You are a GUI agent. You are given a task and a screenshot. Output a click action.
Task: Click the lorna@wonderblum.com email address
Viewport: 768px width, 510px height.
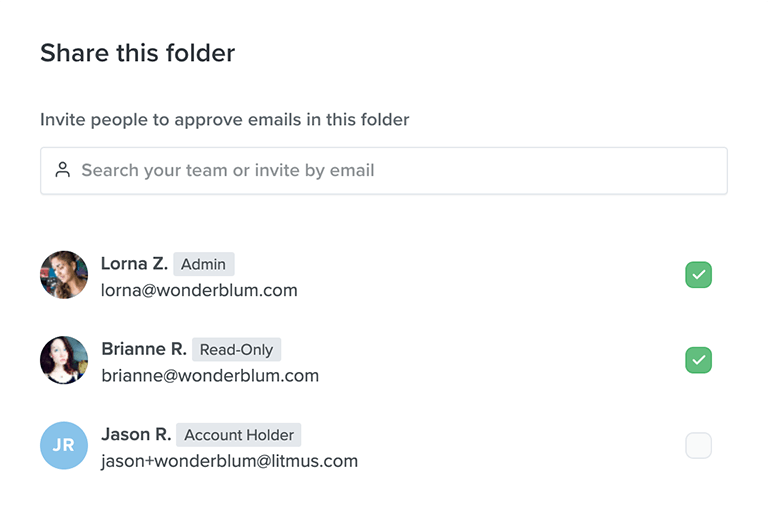tap(199, 291)
